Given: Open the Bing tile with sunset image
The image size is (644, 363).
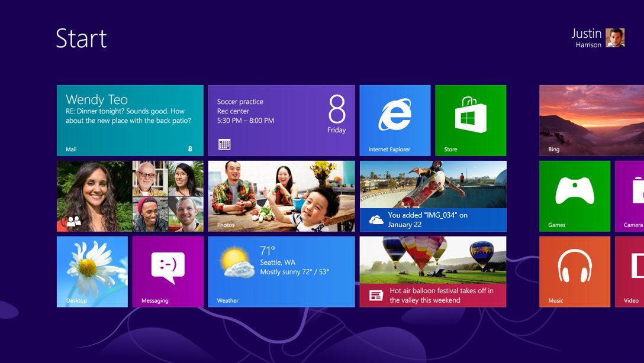Looking at the screenshot, I should coord(591,121).
